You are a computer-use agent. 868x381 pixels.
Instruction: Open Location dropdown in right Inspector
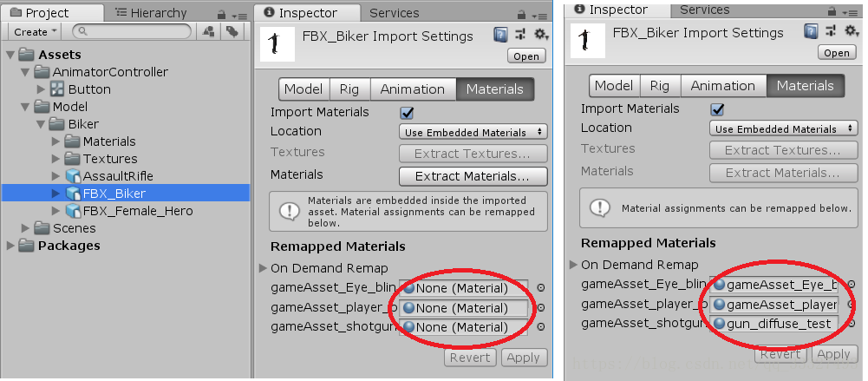click(x=784, y=128)
